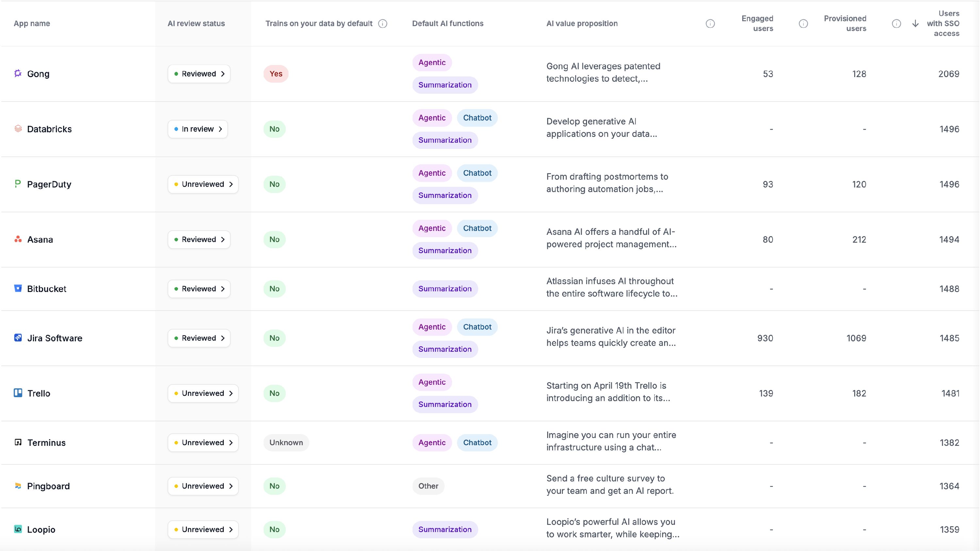Select the Trello app icon
This screenshot has width=980, height=551.
pyautogui.click(x=18, y=393)
